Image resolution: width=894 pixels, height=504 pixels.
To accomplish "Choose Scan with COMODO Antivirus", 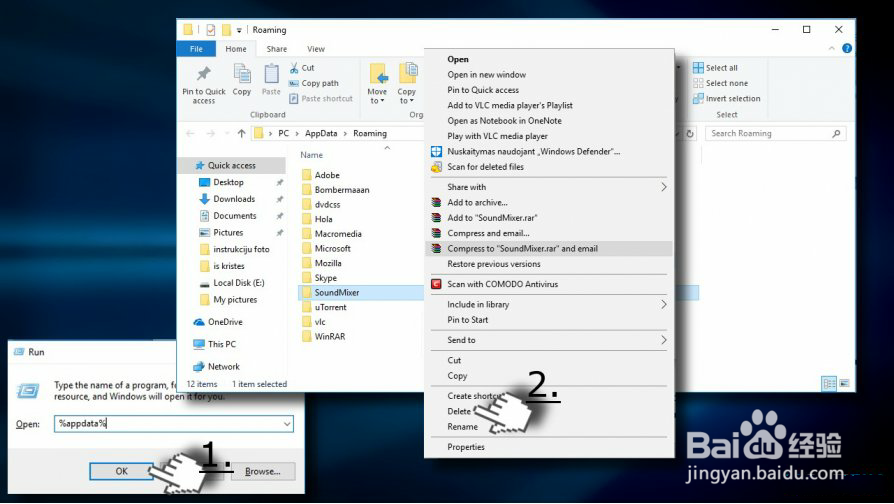I will (502, 284).
